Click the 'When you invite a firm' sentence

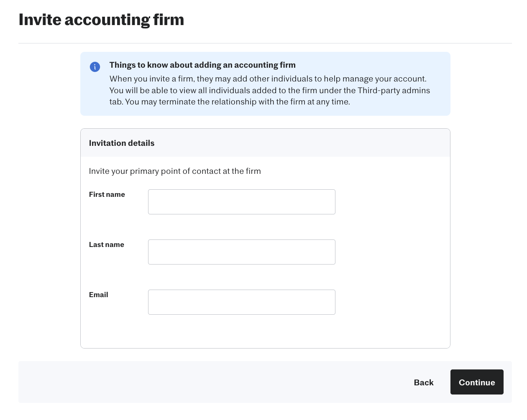point(167,79)
